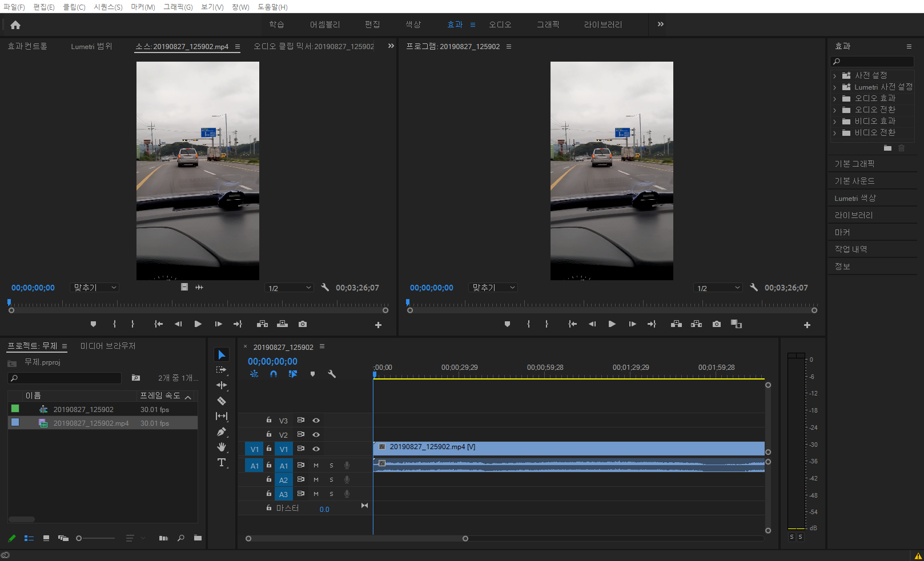Screen dimensions: 924x561
Task: Select the Pen tool in the tools panel
Action: click(x=222, y=432)
